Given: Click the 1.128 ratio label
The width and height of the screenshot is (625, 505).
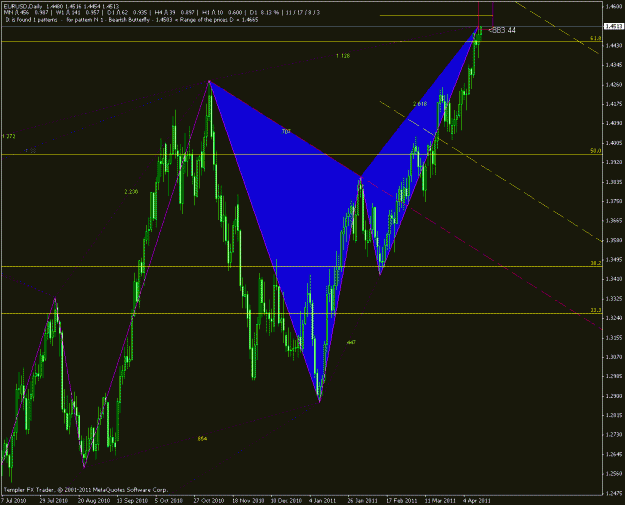Looking at the screenshot, I should point(343,56).
